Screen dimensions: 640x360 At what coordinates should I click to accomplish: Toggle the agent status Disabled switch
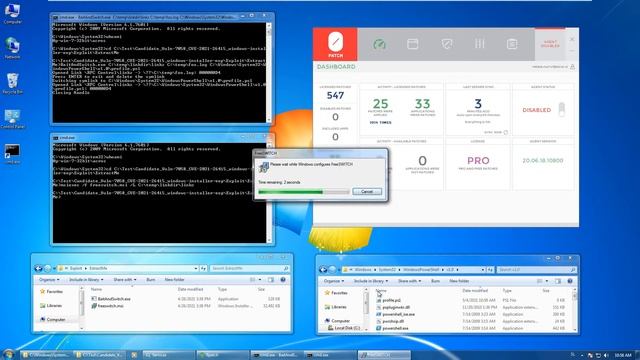pyautogui.click(x=562, y=110)
